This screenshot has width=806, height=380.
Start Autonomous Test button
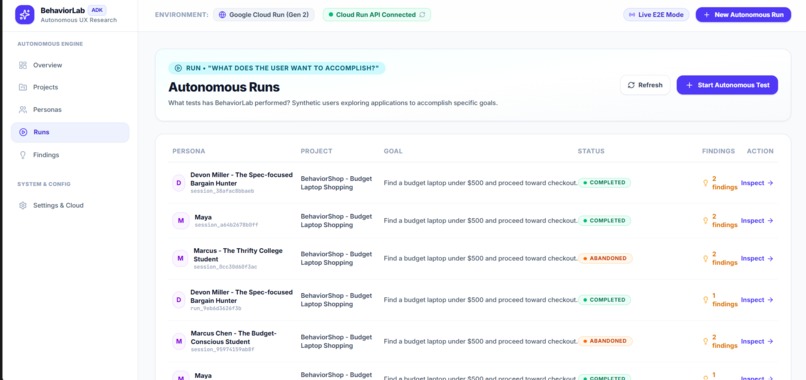tap(727, 85)
